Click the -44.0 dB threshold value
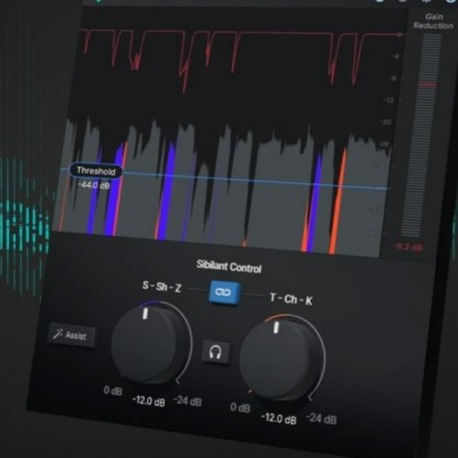The width and height of the screenshot is (458, 458). tap(94, 185)
